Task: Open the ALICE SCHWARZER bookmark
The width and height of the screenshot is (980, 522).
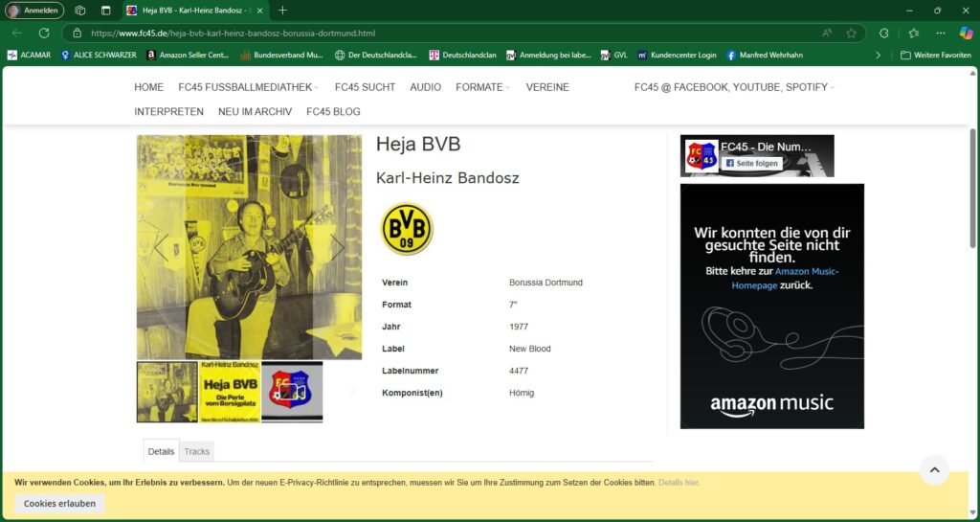Action: pos(99,55)
